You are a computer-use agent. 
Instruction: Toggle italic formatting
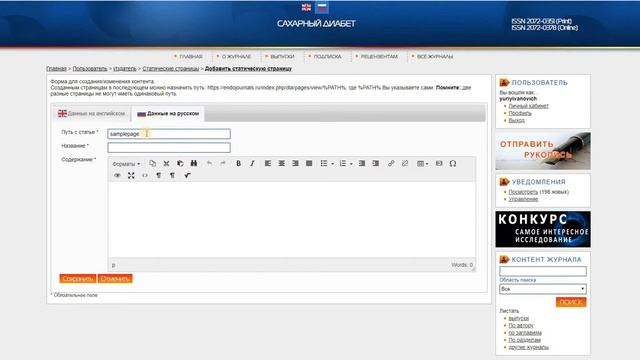coord(252,163)
